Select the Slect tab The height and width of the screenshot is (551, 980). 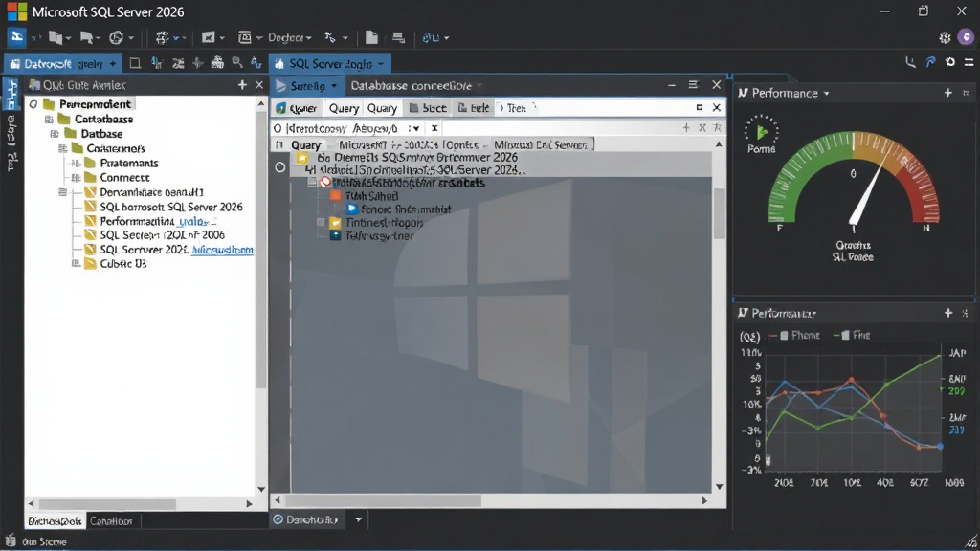point(428,108)
